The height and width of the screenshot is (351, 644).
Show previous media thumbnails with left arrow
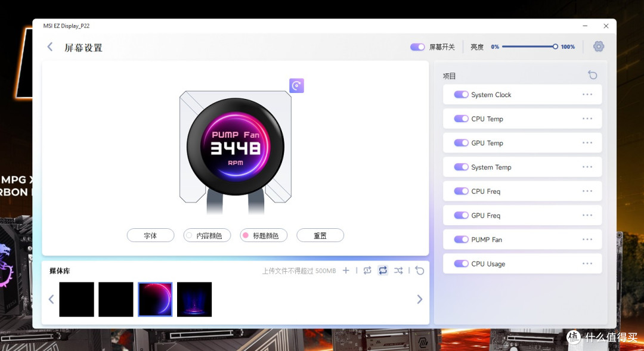tap(51, 299)
